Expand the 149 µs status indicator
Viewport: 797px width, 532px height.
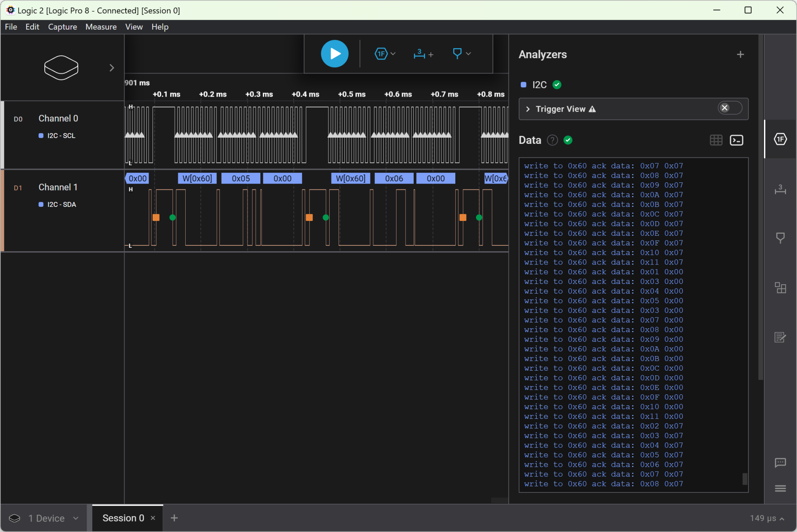click(767, 518)
